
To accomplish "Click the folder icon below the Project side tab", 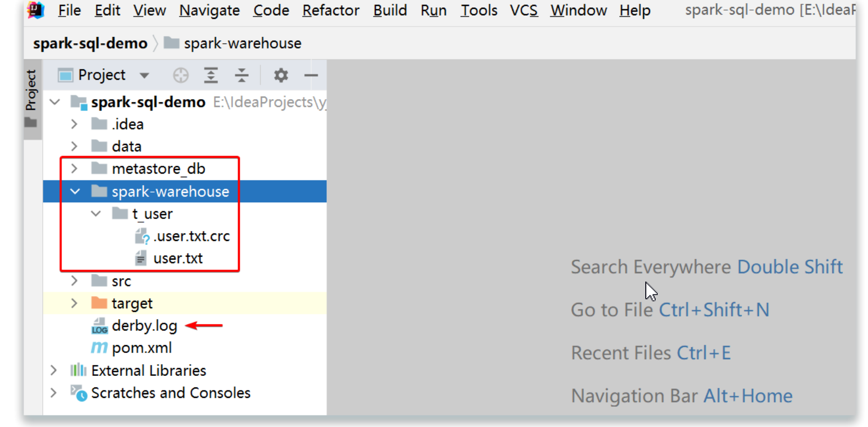I will 31,123.
